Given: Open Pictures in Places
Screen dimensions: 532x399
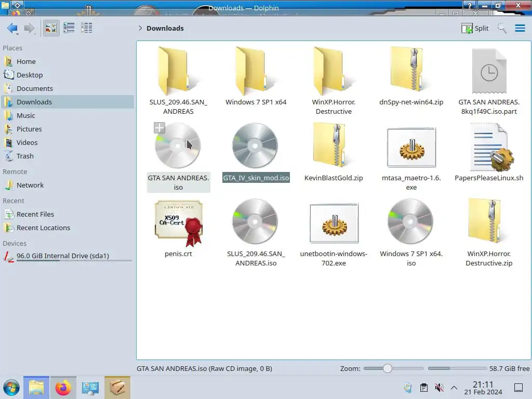Looking at the screenshot, I should pos(67,129).
